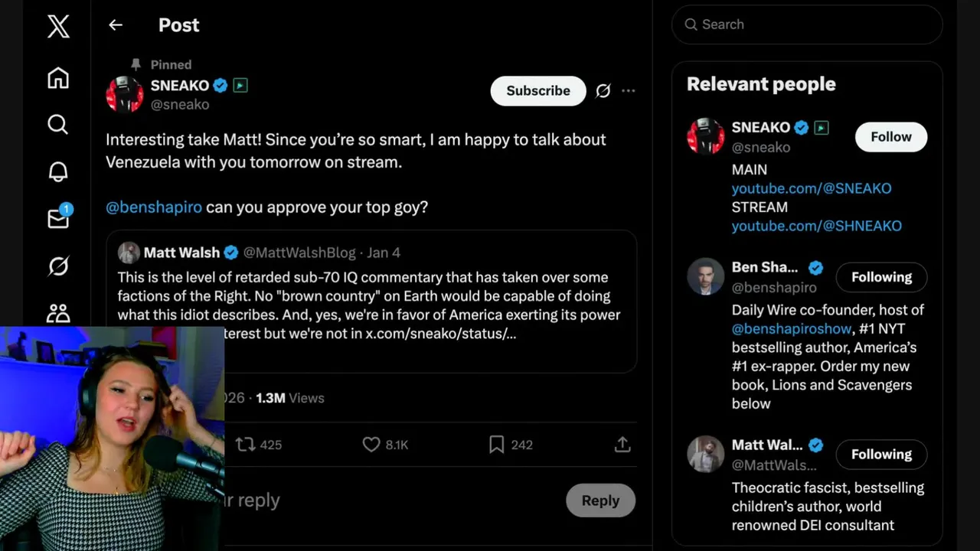The image size is (980, 551).
Task: Click the @benshapiro mention link in post
Action: pyautogui.click(x=154, y=207)
